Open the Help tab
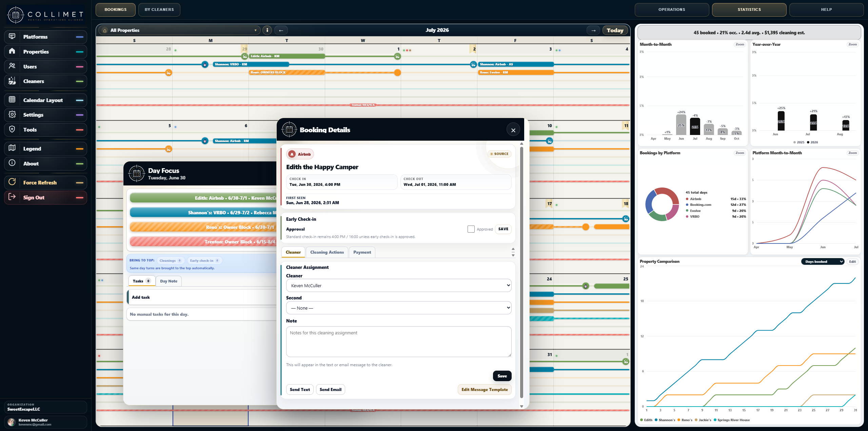This screenshot has height=431, width=868. coord(826,10)
